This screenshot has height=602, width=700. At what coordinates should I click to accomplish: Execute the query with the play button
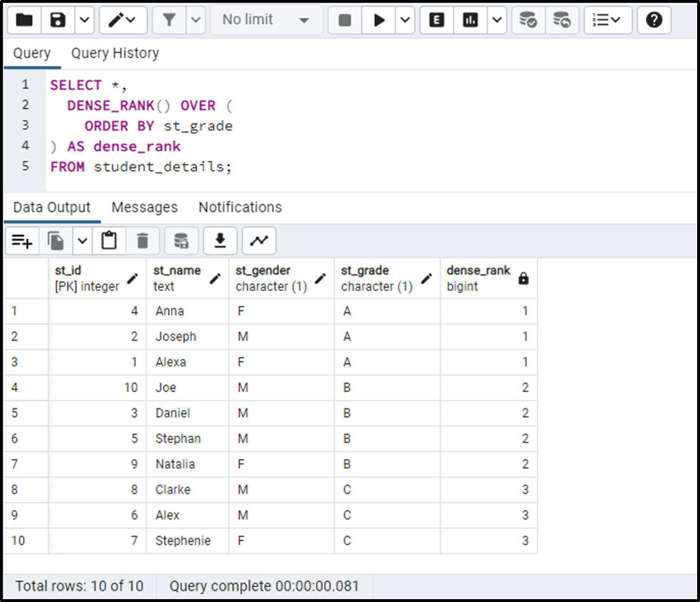(380, 20)
